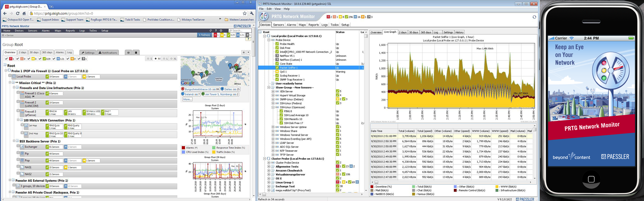Toggle the green up (829) filter checkbox

click(40, 59)
